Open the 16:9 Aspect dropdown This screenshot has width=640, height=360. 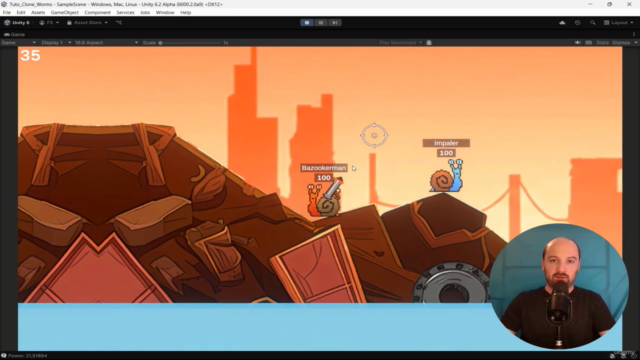tap(106, 42)
